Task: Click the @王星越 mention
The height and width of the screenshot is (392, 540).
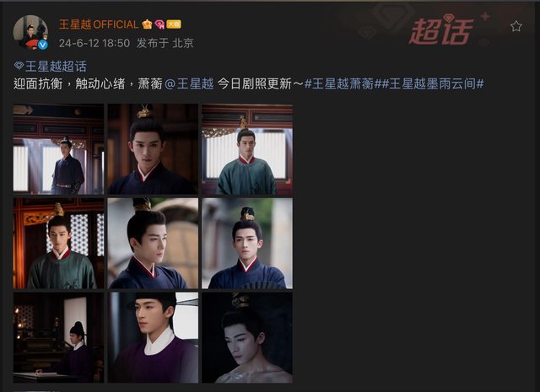Action: tap(189, 83)
